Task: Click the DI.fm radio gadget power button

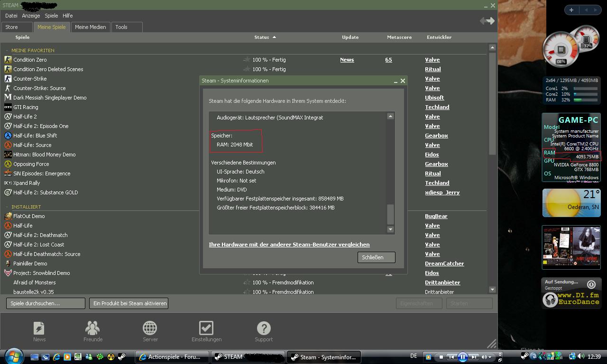Action: point(591,284)
